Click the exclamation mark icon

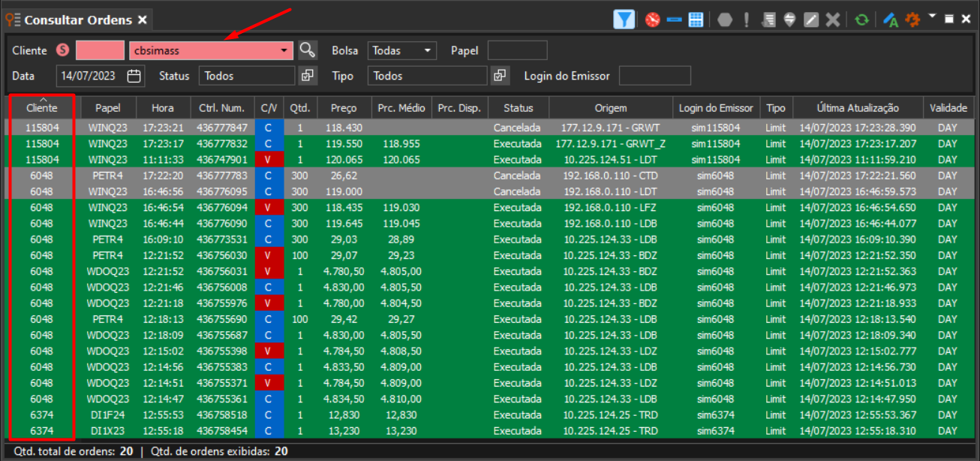(747, 20)
